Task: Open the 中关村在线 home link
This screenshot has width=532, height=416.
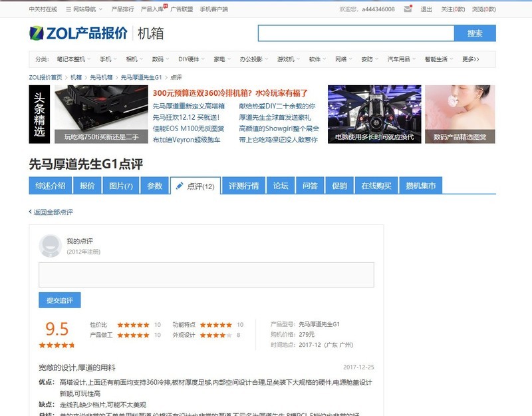Action: click(43, 9)
